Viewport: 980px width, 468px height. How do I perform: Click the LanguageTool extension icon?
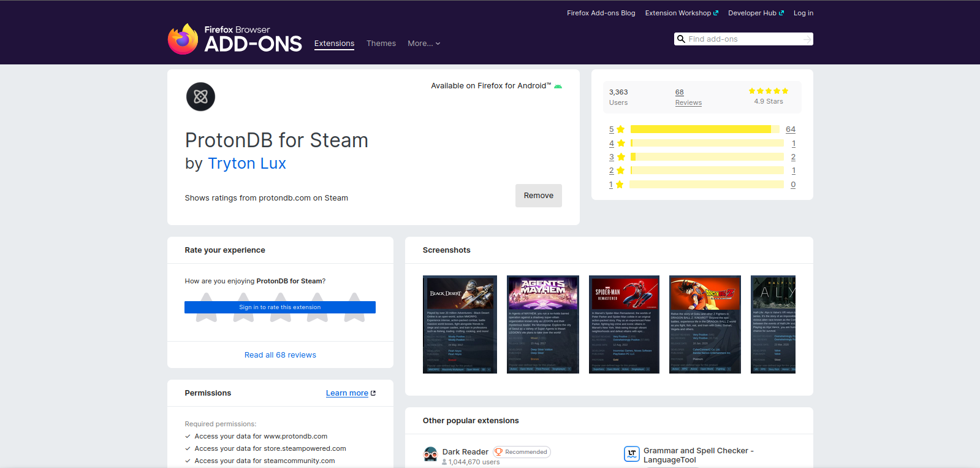tap(631, 454)
